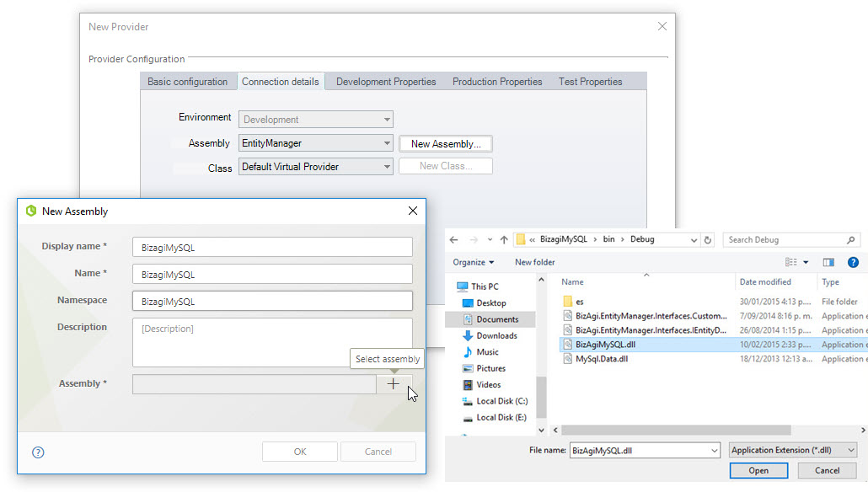This screenshot has width=868, height=503.
Task: Sort files by Name column
Action: pyautogui.click(x=572, y=281)
